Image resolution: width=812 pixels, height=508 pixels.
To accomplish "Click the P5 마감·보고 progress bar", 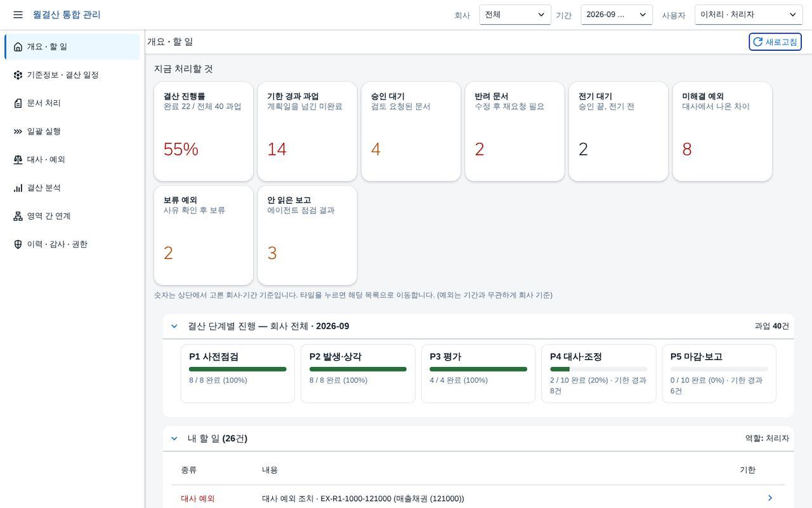I will point(719,369).
